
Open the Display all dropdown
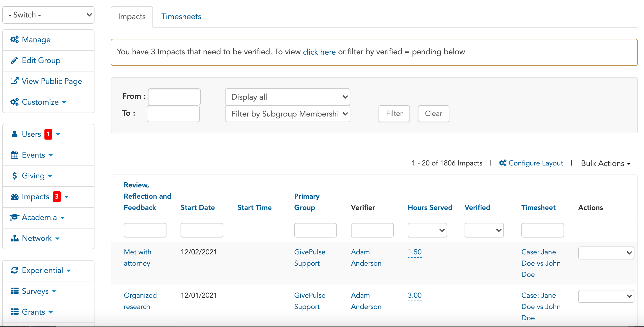[287, 97]
